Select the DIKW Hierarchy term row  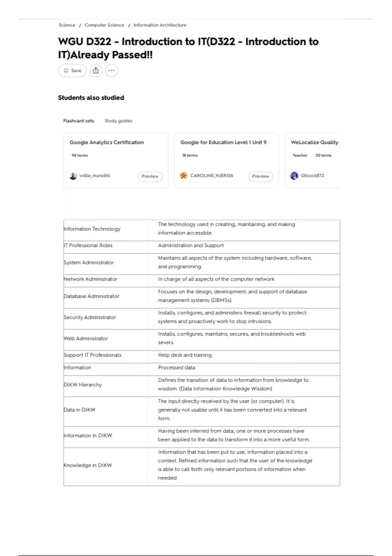[x=83, y=385]
